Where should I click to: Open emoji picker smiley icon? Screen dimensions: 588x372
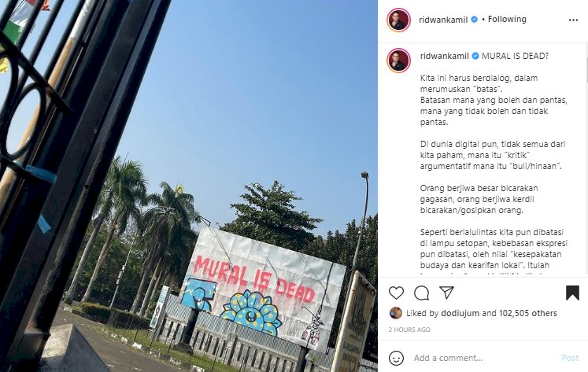coord(396,358)
